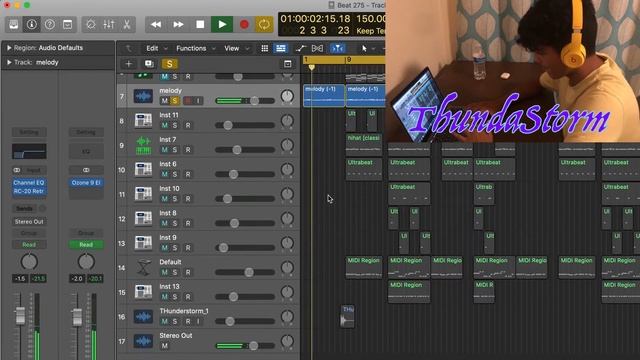This screenshot has width=640, height=360.
Task: Toggle the Inspector info button
Action: pos(31,25)
